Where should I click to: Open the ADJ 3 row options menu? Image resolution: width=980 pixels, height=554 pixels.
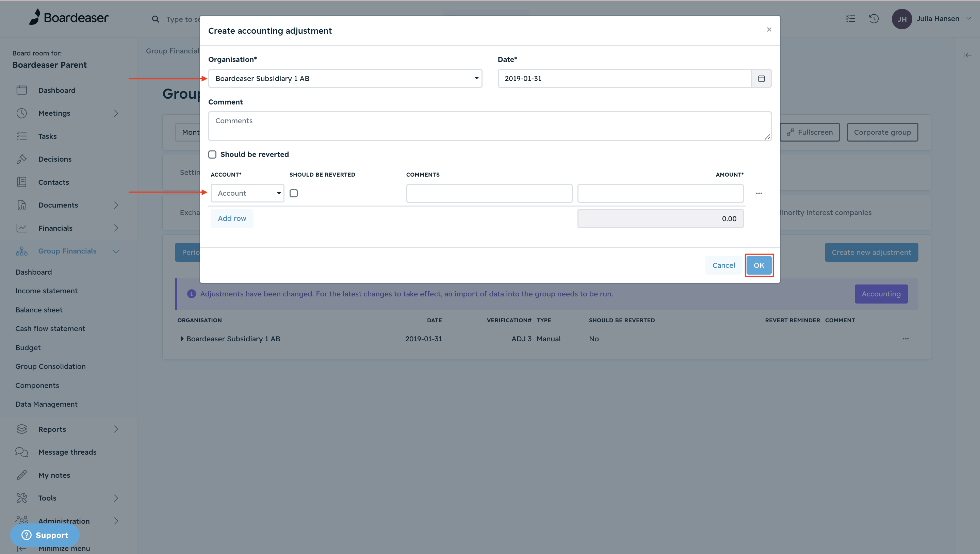coord(905,339)
